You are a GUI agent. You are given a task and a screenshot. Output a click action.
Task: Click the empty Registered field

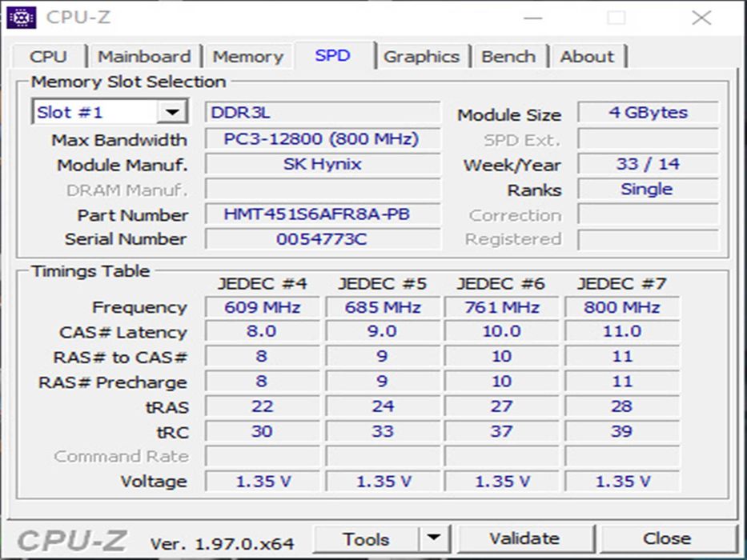648,239
